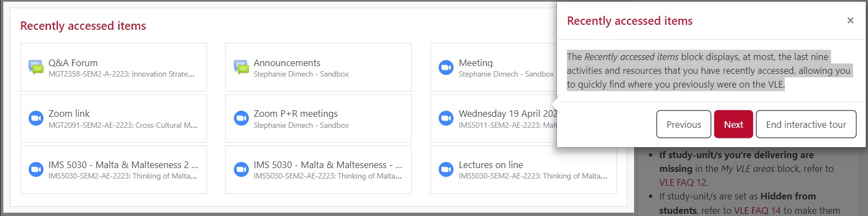Close the Recently accessed items tour popup
Viewport: 868px width, 216px height.
850,20
